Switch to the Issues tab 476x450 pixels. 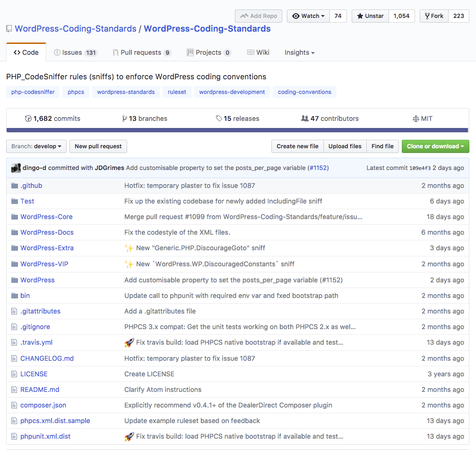(x=75, y=53)
